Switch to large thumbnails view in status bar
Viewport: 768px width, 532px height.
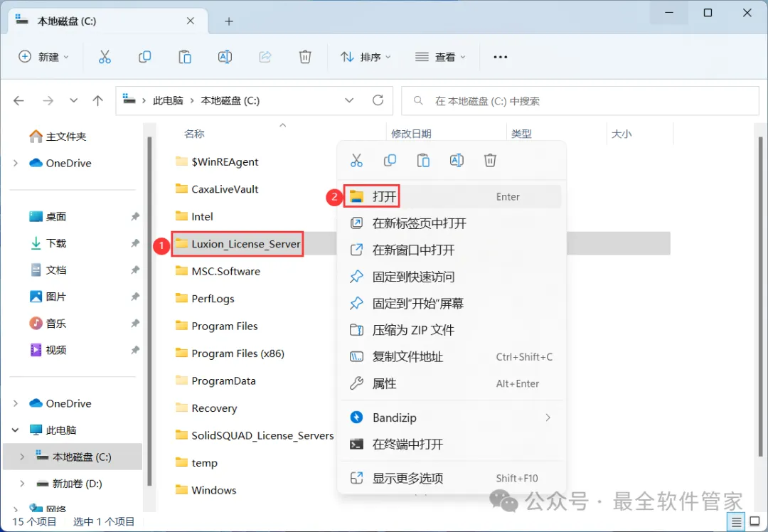pyautogui.click(x=754, y=522)
